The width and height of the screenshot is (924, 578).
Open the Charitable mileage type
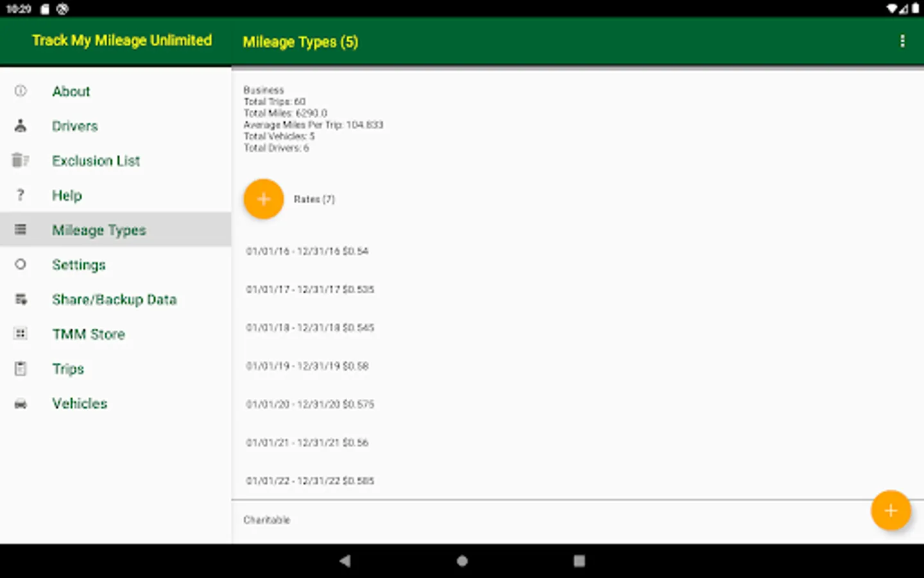tap(267, 520)
